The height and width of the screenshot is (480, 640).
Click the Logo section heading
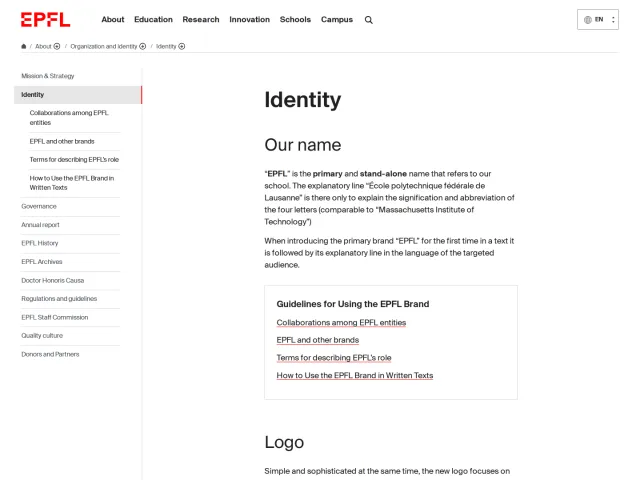(284, 442)
